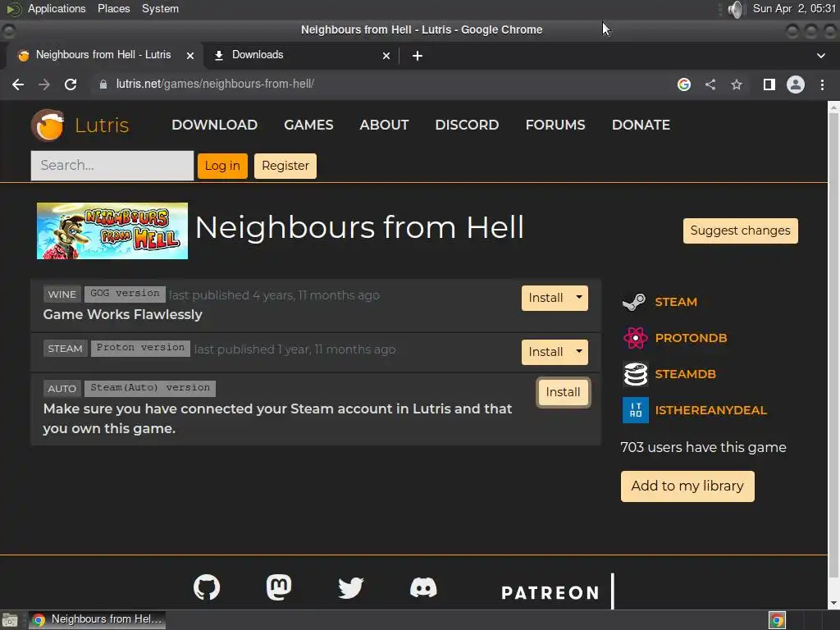Viewport: 840px width, 630px height.
Task: Select the Neighbours from Hell - Lutris tab
Action: [103, 56]
